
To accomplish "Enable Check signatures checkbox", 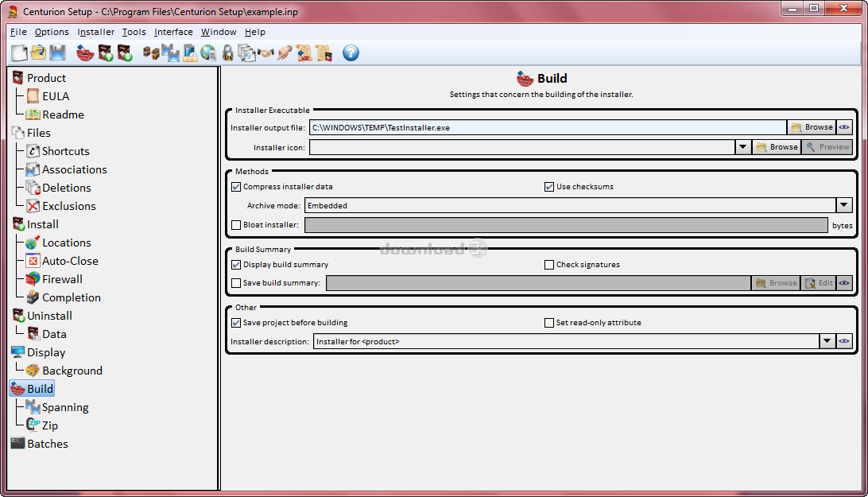I will (549, 265).
